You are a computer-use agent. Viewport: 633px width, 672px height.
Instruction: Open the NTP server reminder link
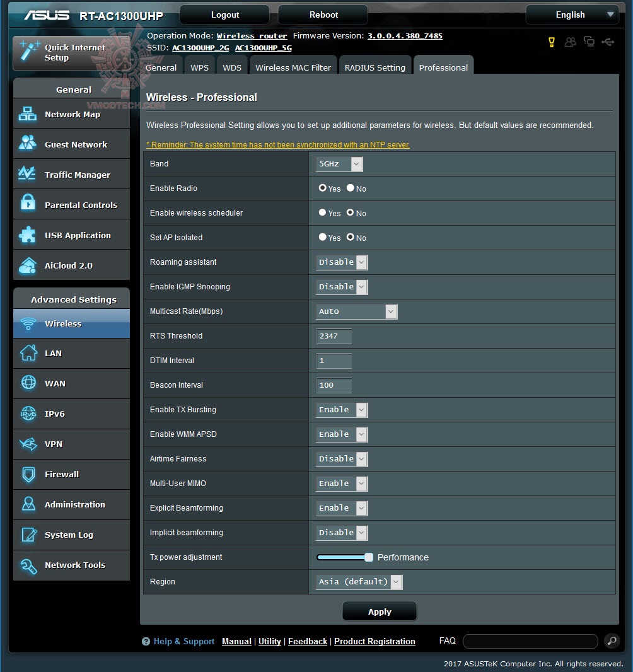point(277,144)
